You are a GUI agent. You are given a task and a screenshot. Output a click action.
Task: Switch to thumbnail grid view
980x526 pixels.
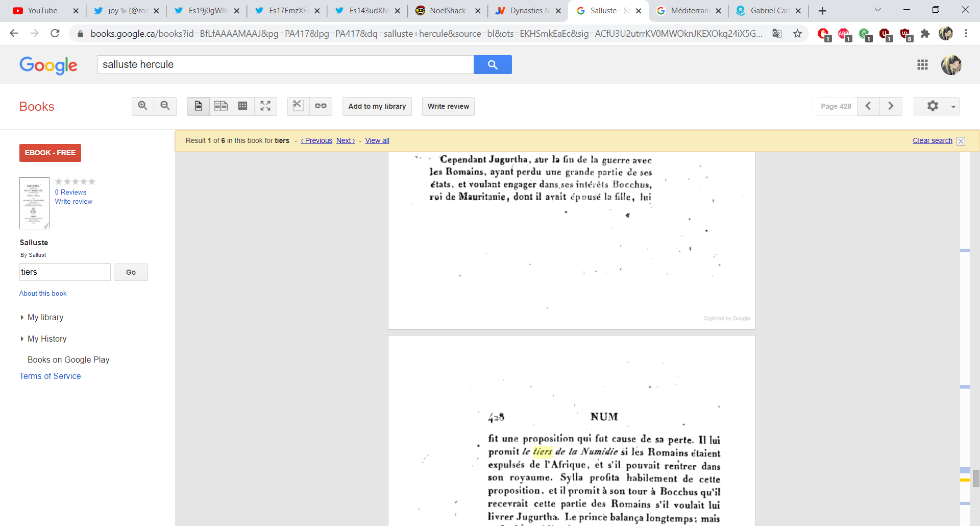tap(243, 106)
